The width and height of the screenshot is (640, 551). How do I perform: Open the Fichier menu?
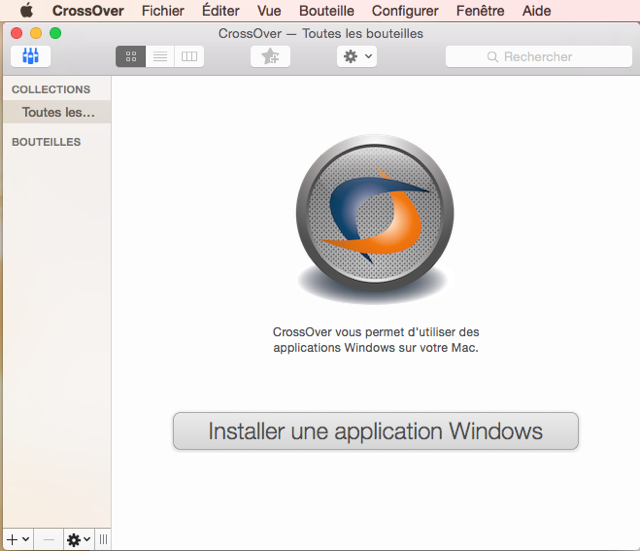(x=163, y=11)
